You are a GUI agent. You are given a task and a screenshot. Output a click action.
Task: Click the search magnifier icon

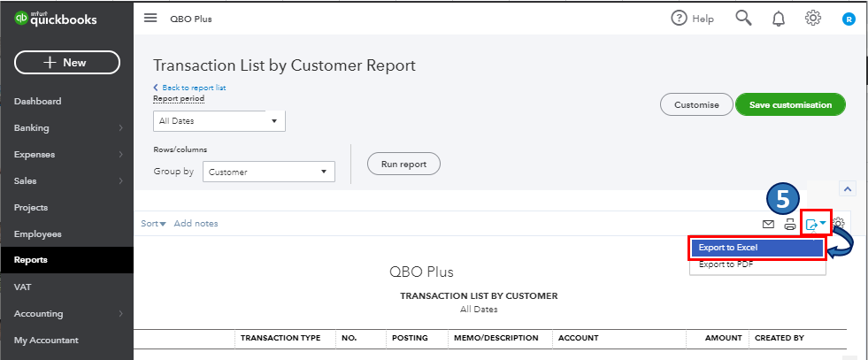click(744, 19)
